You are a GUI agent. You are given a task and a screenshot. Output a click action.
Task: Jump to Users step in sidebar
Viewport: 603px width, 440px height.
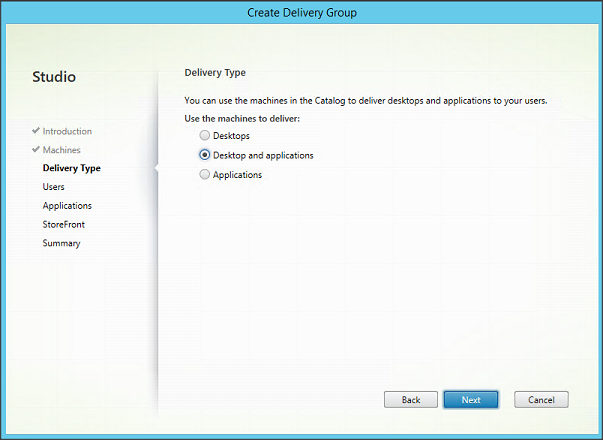53,187
